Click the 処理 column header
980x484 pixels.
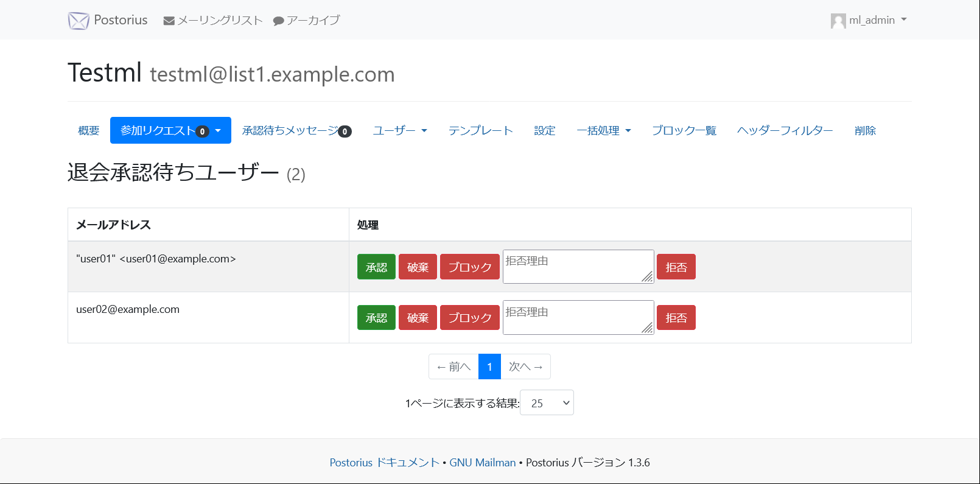point(630,225)
